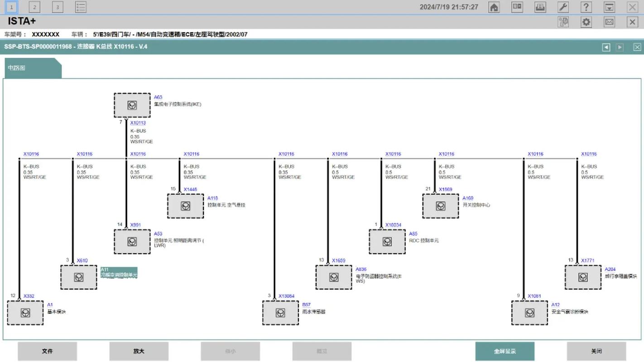Viewport: 644px width, 362px height.
Task: Click the document copy icon beside gear
Action: [563, 22]
